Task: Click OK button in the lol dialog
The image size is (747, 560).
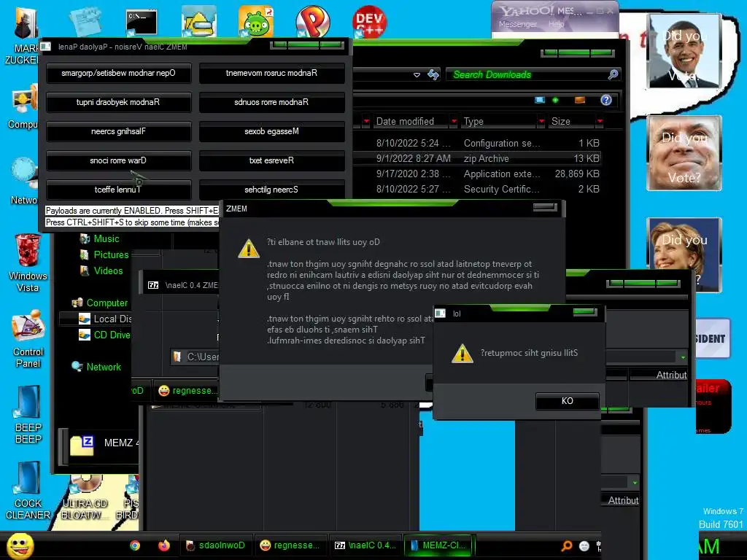Action: [567, 401]
